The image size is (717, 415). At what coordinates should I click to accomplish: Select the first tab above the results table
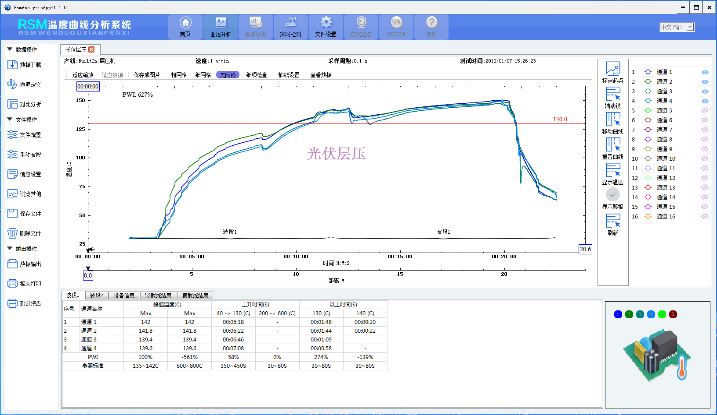[x=72, y=296]
